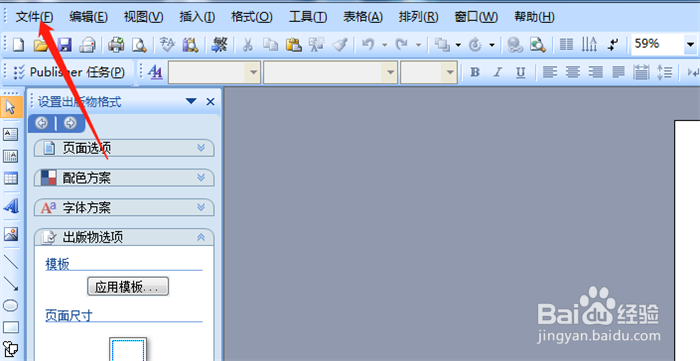Click the Undo arrow icon
The height and width of the screenshot is (361, 700).
point(368,45)
